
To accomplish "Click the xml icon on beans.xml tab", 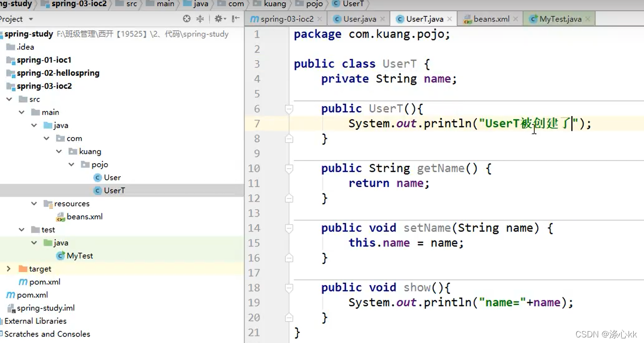I will 467,19.
